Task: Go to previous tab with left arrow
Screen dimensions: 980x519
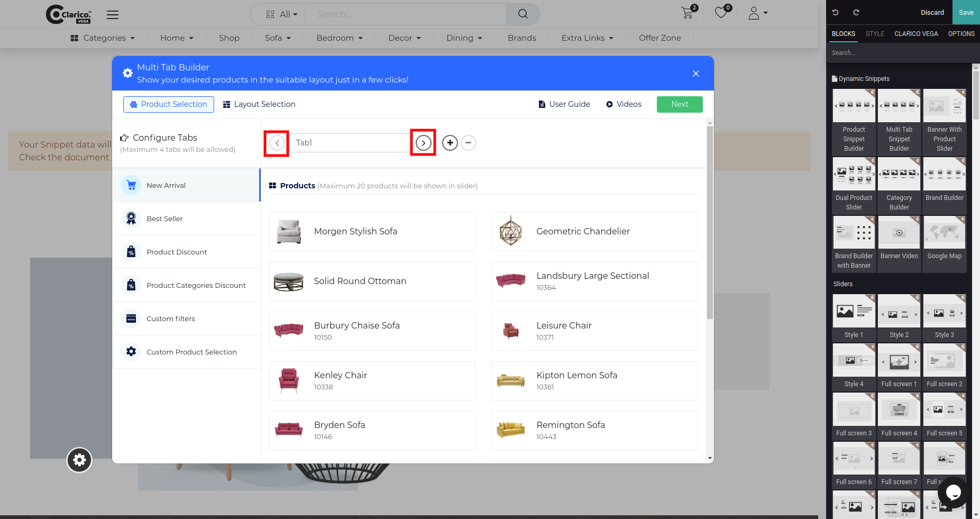Action: point(277,143)
